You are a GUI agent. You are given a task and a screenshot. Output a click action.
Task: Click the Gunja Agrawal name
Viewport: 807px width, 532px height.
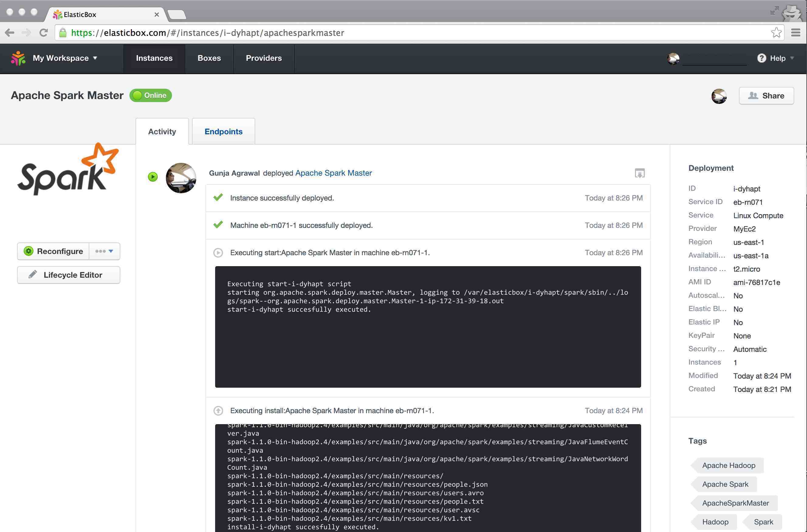click(234, 173)
